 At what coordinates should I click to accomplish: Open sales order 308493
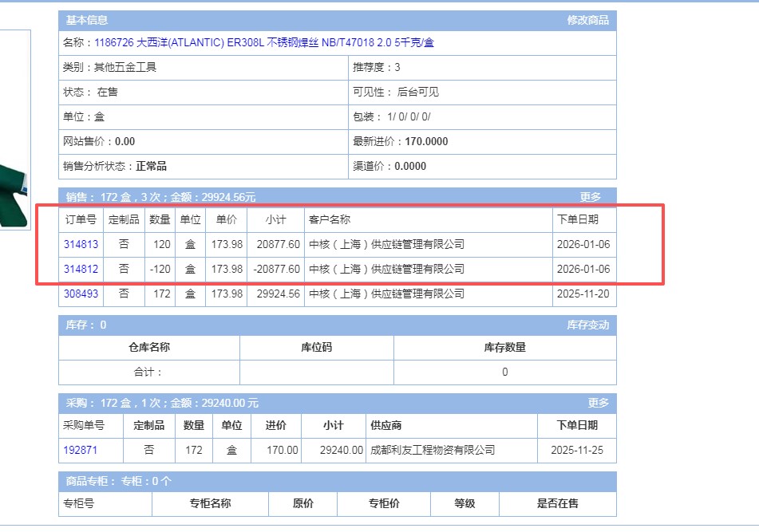[81, 294]
